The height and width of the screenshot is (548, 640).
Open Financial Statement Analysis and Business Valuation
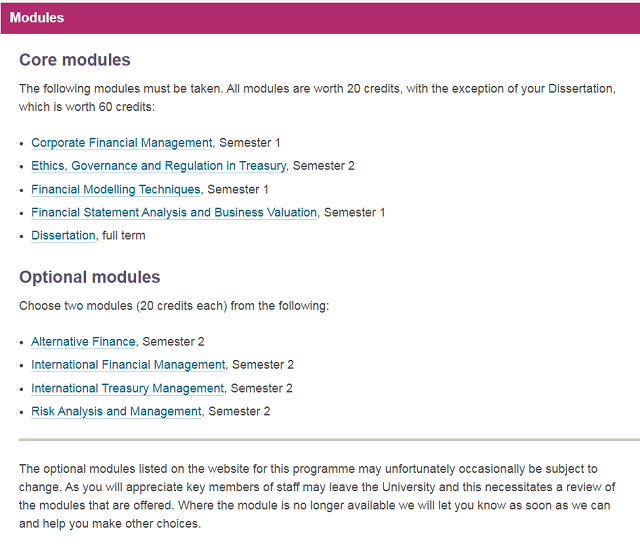[174, 213]
